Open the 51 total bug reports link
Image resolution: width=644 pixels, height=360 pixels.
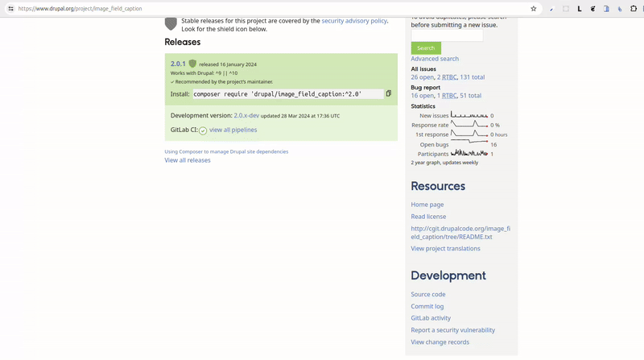point(471,96)
